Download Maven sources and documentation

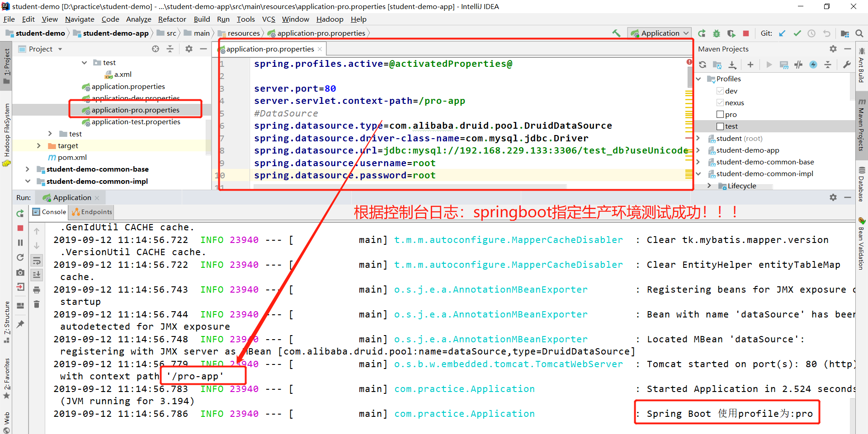click(732, 65)
